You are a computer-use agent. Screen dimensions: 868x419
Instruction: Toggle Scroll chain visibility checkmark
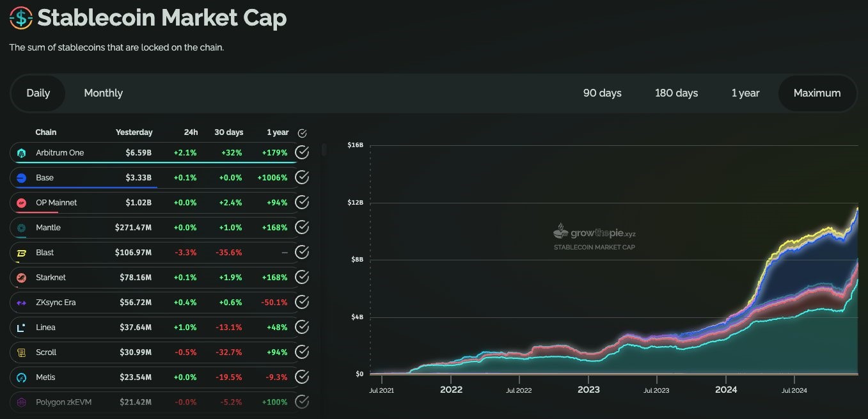click(x=302, y=352)
